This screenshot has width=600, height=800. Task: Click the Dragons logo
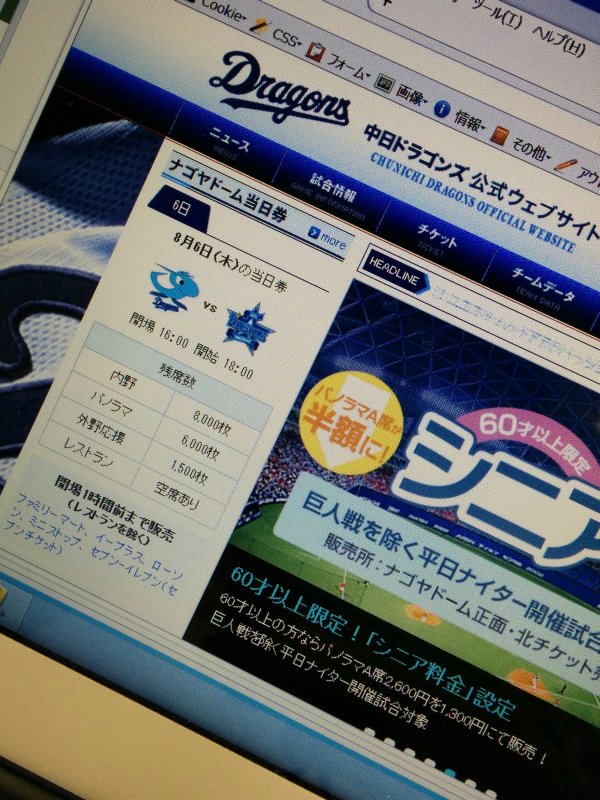pyautogui.click(x=280, y=89)
